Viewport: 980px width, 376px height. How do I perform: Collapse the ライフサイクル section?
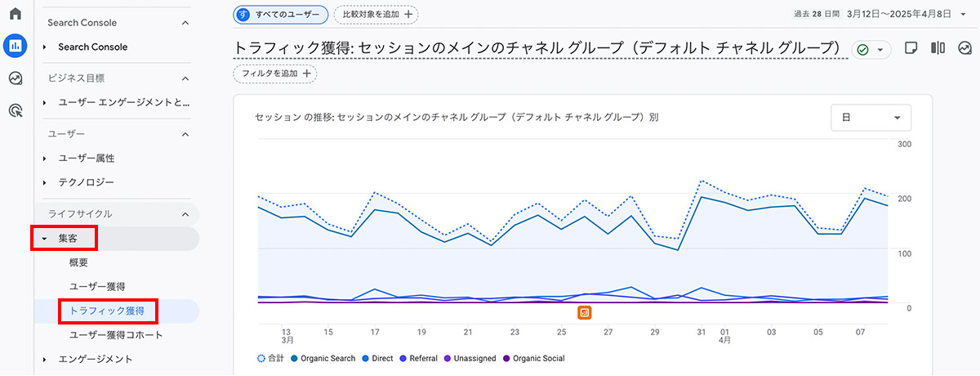click(x=185, y=214)
